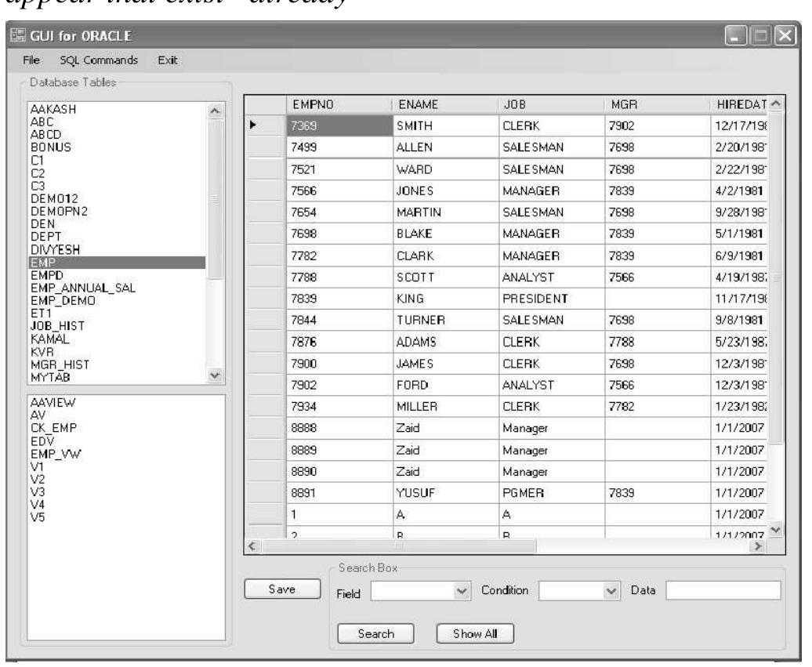
Task: Select EMP_ANNUAL_SAL in the tables list
Action: click(x=83, y=288)
